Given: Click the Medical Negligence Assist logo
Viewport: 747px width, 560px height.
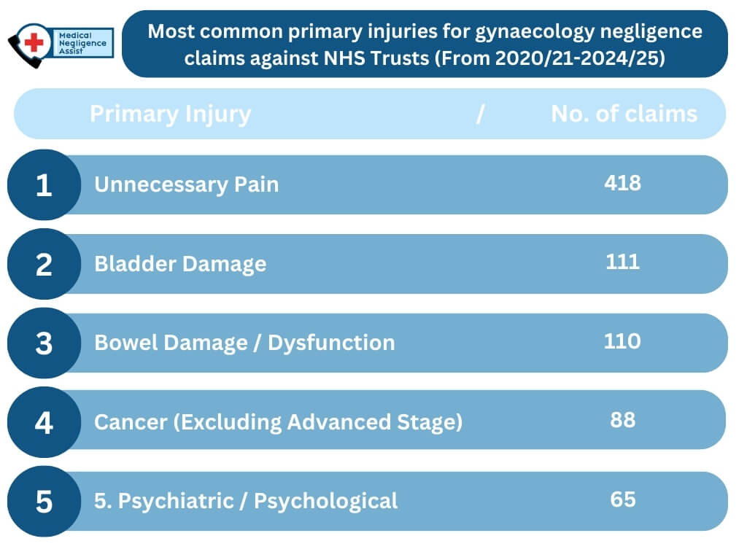Looking at the screenshot, I should [61, 44].
